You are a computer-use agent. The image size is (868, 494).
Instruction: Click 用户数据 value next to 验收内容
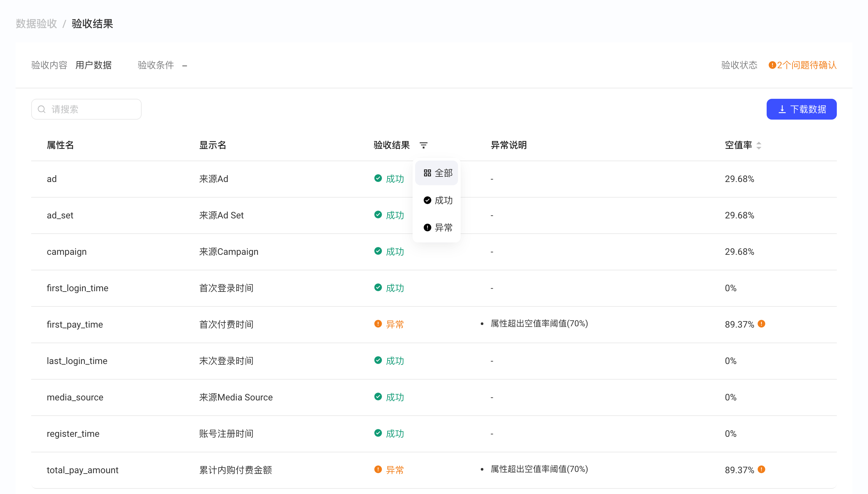click(94, 65)
